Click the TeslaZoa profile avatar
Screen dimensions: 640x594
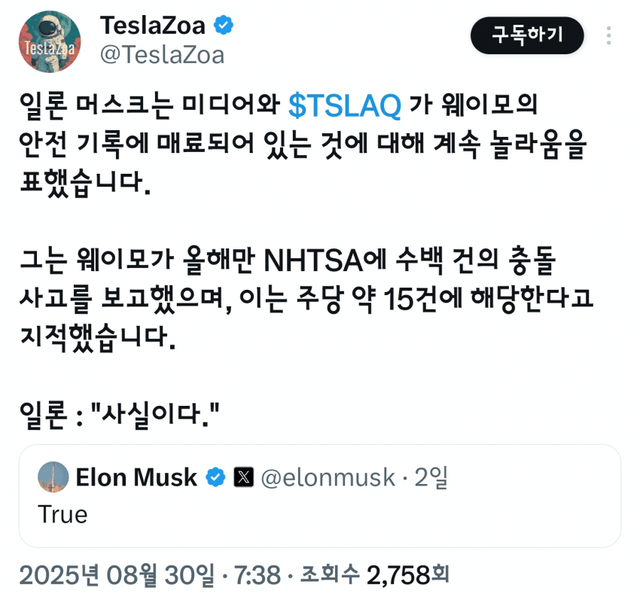point(51,40)
